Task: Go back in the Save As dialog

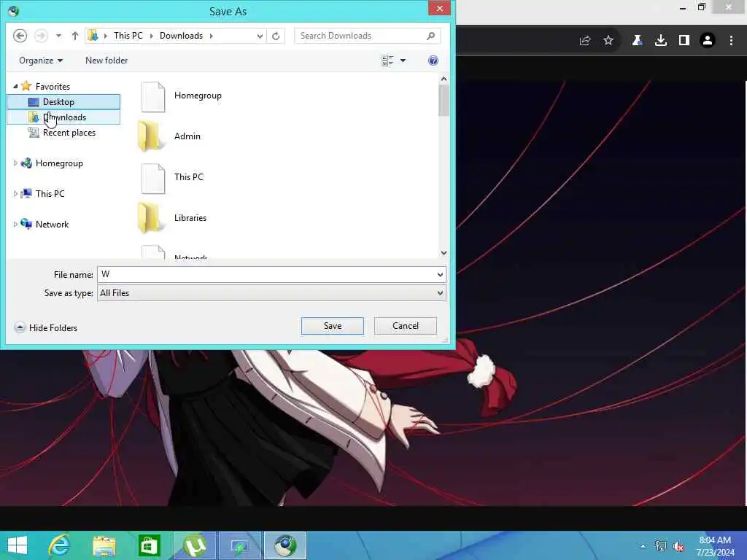Action: [20, 36]
